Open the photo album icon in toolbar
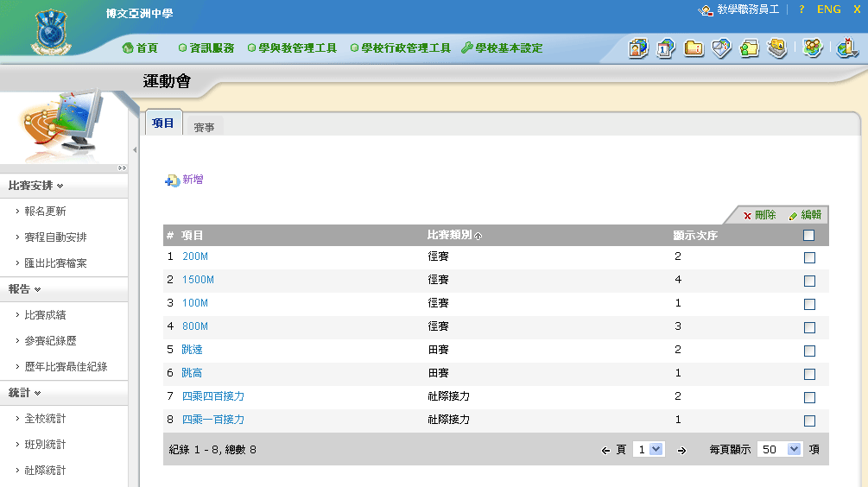The image size is (868, 487). [638, 48]
